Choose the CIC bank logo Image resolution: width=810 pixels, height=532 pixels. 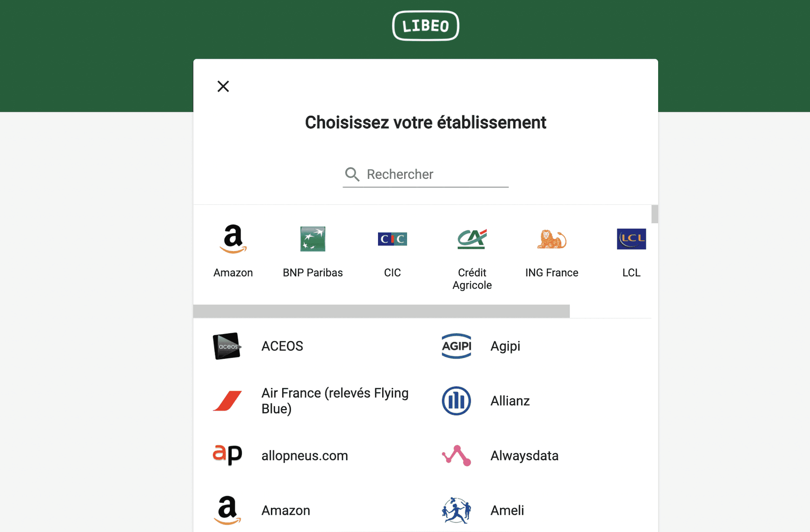392,239
